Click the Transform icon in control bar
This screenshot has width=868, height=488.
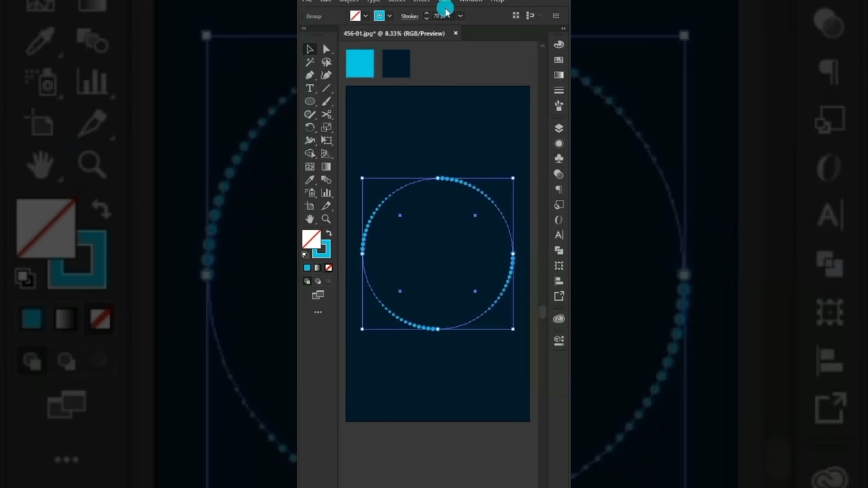(530, 16)
